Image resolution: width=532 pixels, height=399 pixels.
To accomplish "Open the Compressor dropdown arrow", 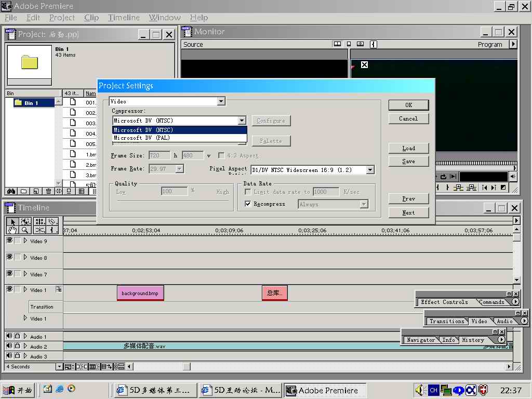I will tap(242, 121).
